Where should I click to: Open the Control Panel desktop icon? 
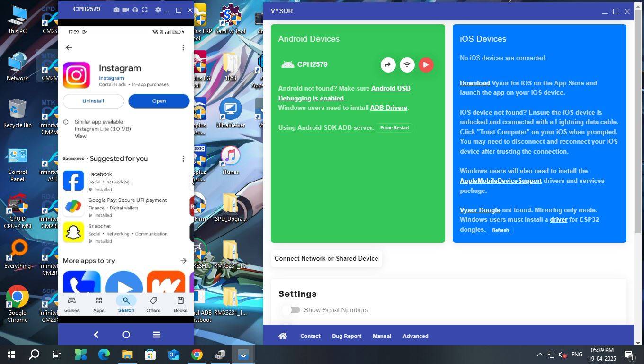point(17,164)
